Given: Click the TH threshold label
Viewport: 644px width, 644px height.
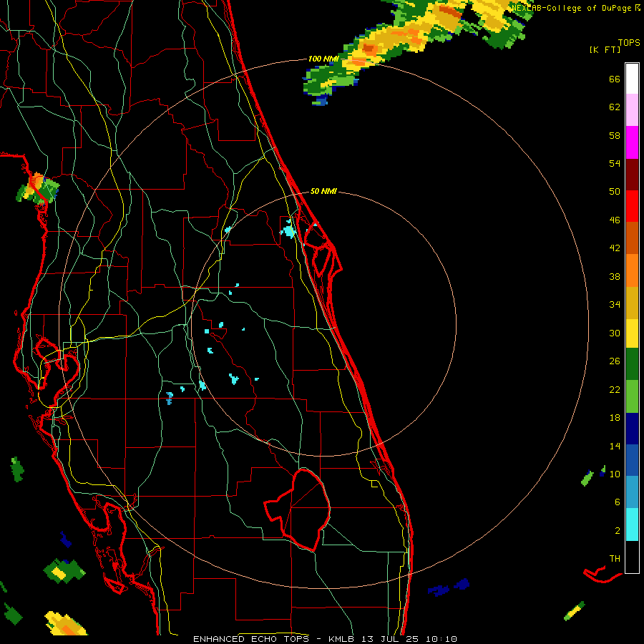Looking at the screenshot, I should point(615,558).
